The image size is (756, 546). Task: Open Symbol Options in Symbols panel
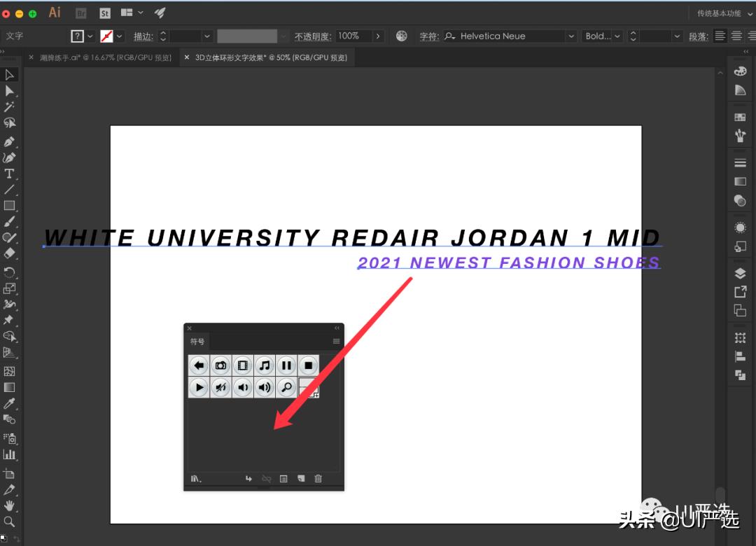(283, 479)
